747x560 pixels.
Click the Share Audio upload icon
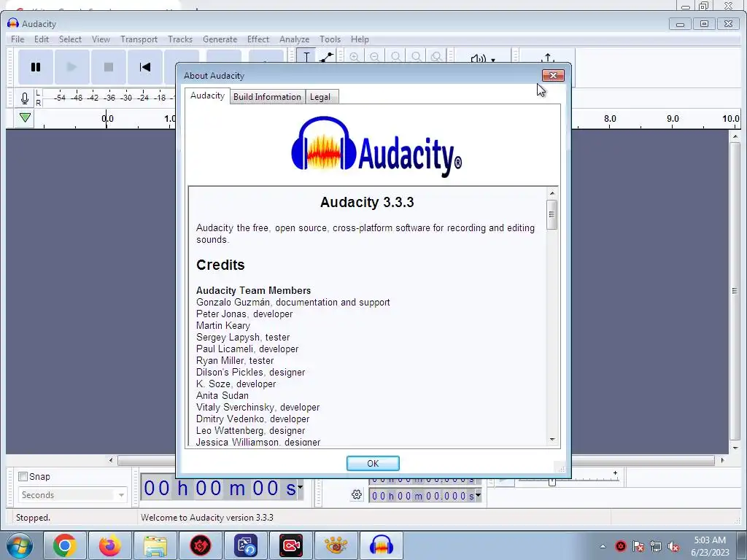coord(548,58)
